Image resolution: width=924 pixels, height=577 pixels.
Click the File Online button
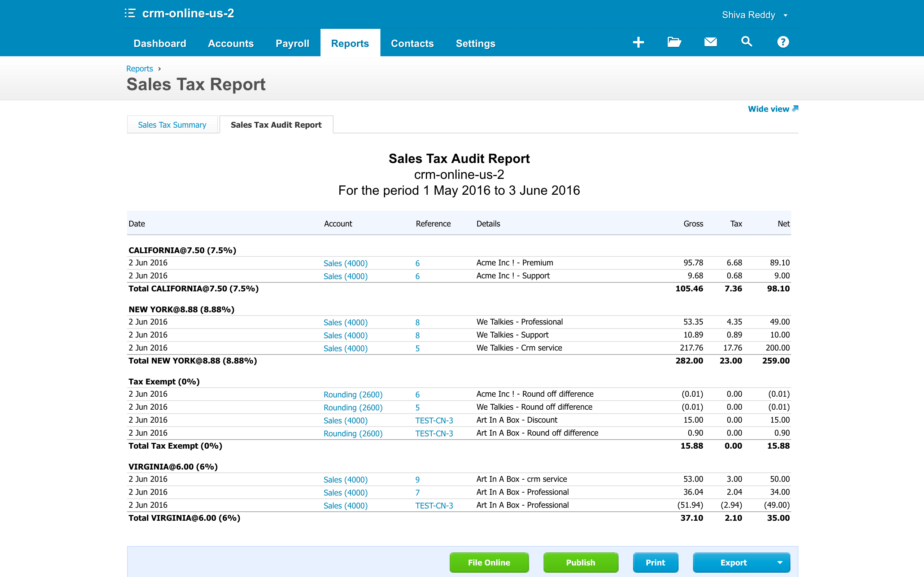pos(489,562)
